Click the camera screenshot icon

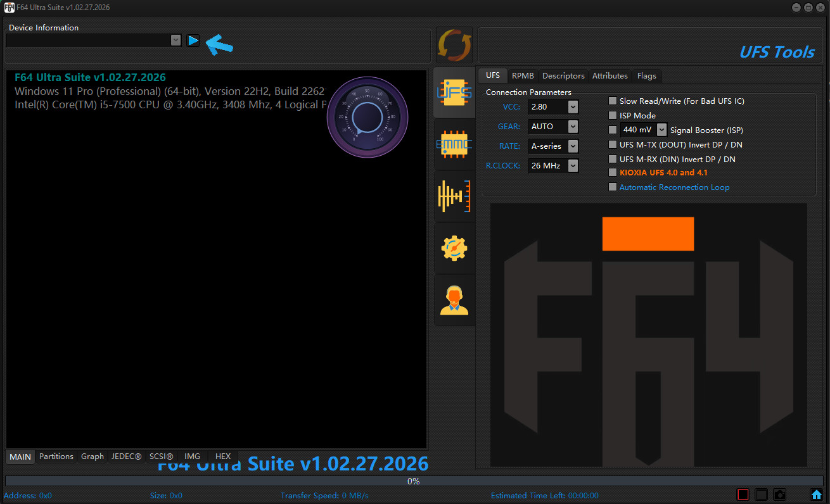780,495
